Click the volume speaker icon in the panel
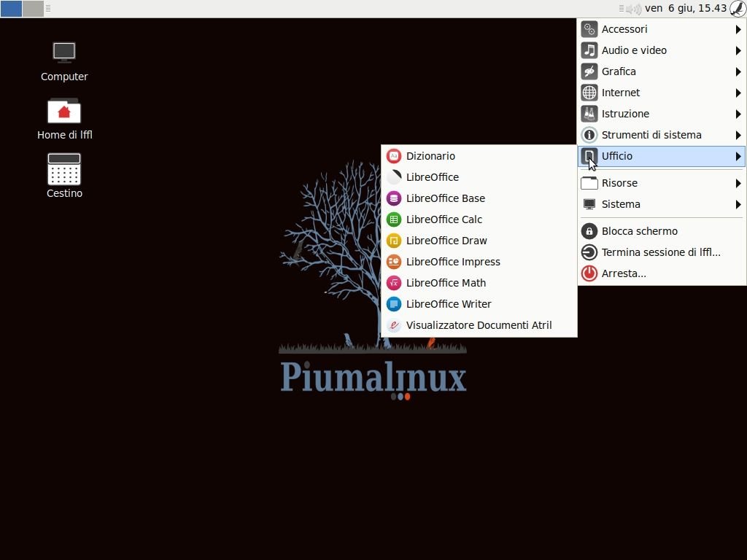Viewport: 747px width, 560px height. click(x=633, y=9)
